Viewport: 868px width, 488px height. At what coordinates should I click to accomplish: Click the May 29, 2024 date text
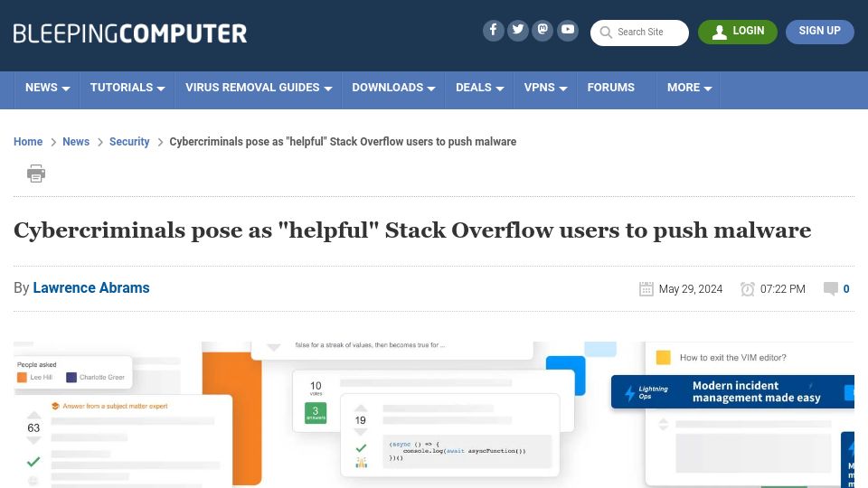[690, 289]
